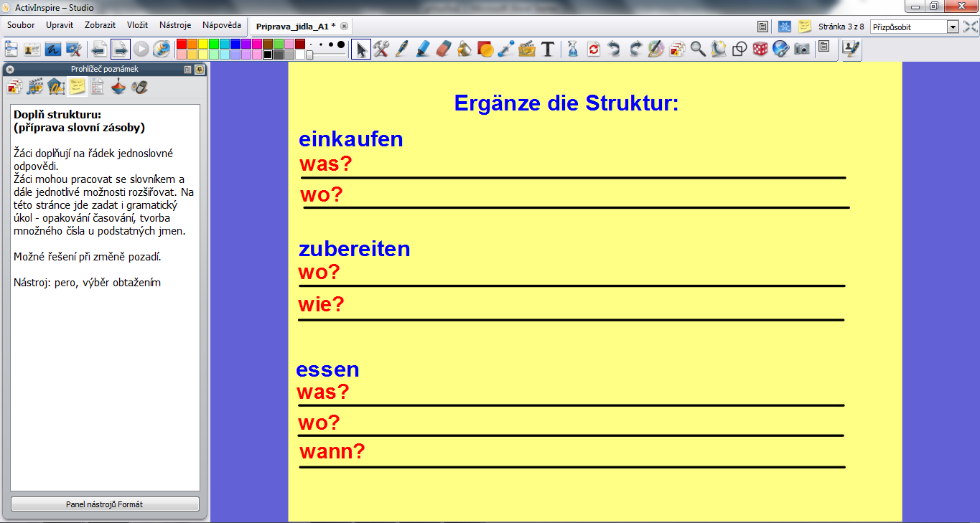This screenshot has width=980, height=523.
Task: Click the pen width slider handle
Action: [309, 55]
